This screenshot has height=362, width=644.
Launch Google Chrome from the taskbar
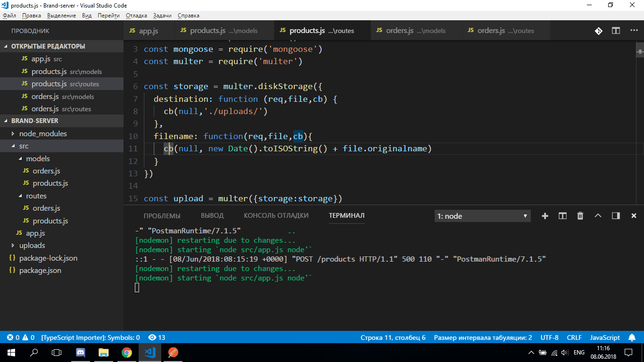click(126, 353)
